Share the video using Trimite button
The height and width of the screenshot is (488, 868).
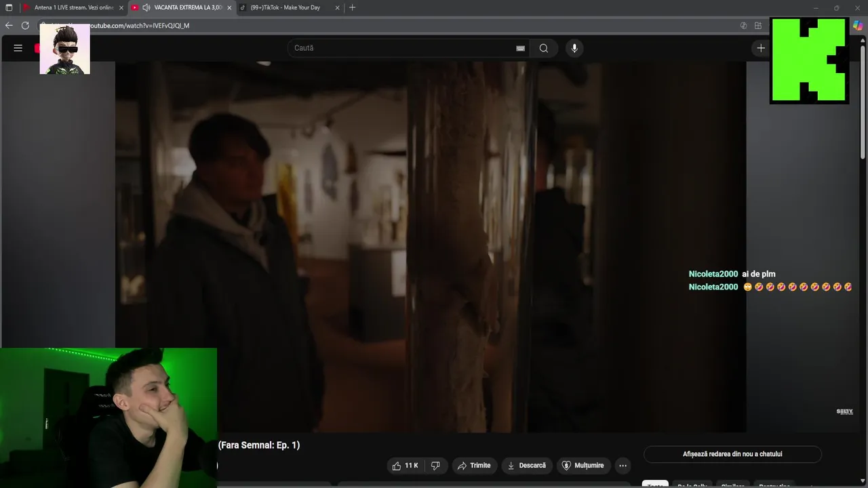pos(473,466)
